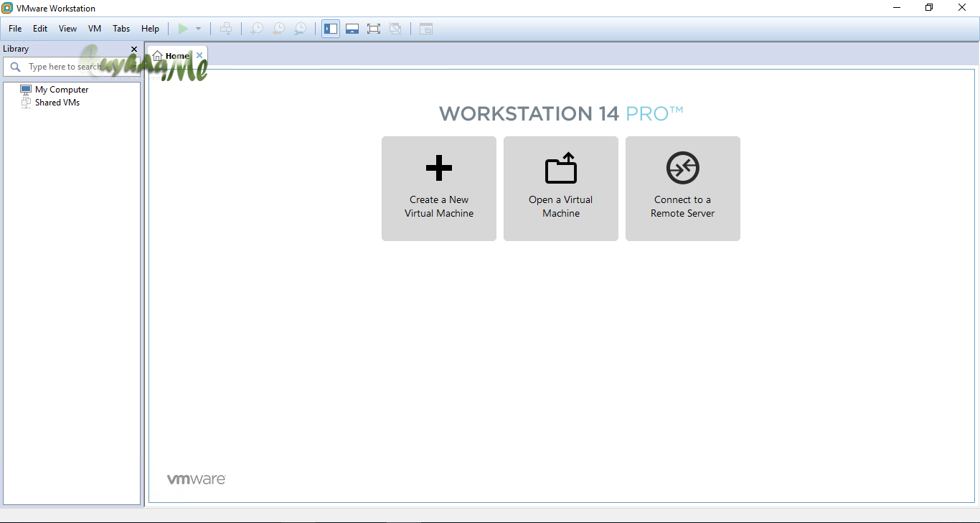Click the Unity mode toolbar icon
The width and height of the screenshot is (980, 523).
[395, 29]
